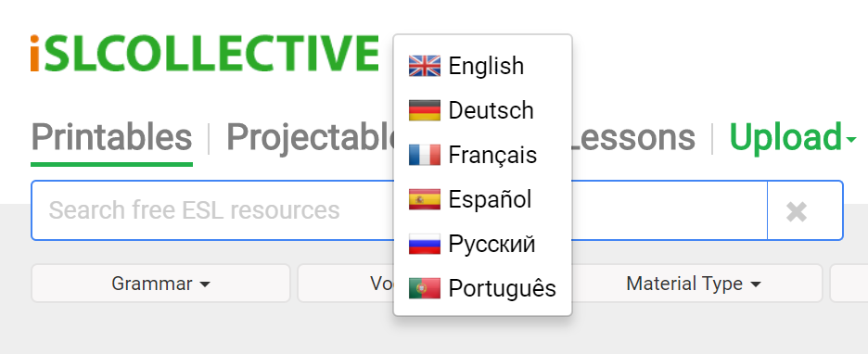Switch language to Français
Image resolution: width=868 pixels, height=354 pixels.
(x=482, y=155)
